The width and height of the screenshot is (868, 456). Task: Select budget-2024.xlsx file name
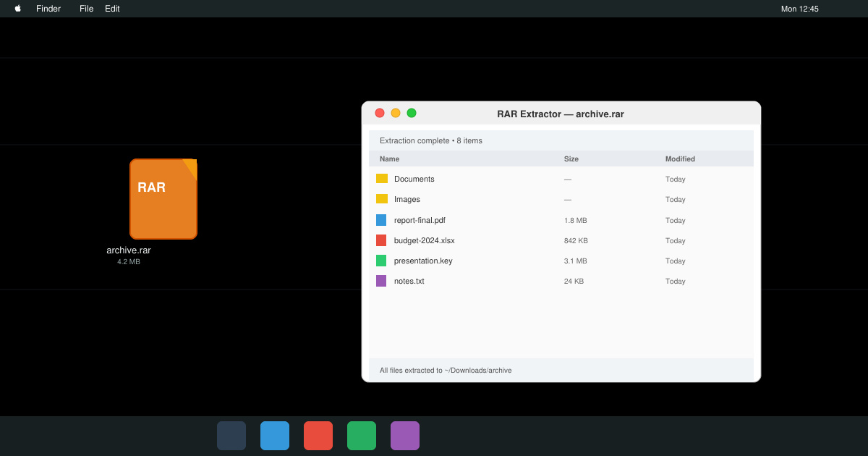(x=425, y=240)
